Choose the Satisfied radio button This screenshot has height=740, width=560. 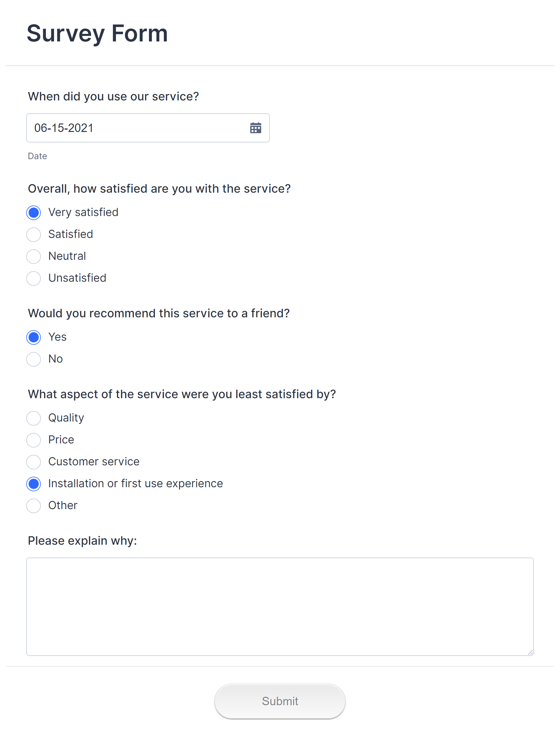coord(34,234)
